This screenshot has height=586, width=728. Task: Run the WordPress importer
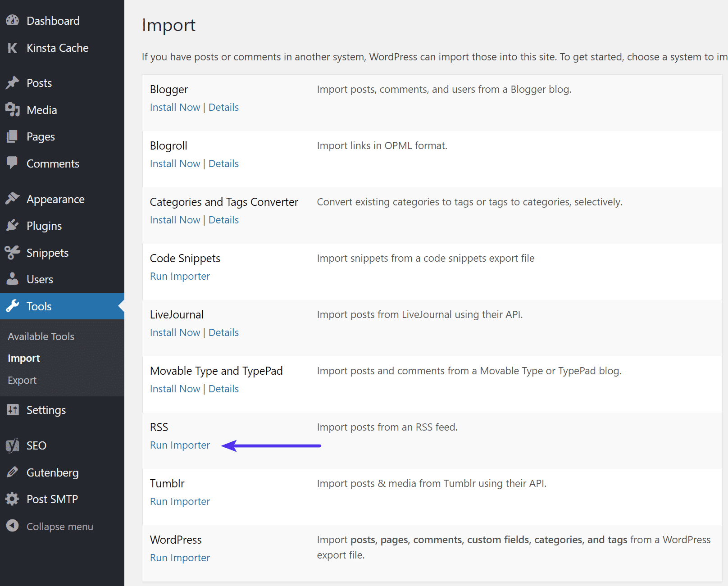point(180,557)
